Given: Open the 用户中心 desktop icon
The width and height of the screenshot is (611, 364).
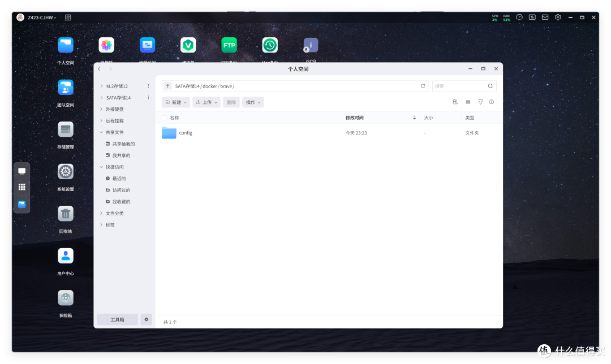Looking at the screenshot, I should pyautogui.click(x=66, y=256).
